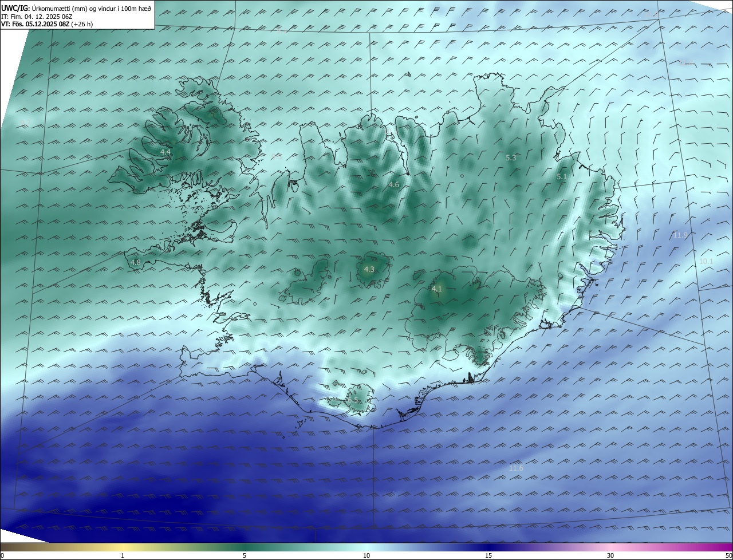Click the green color at scale value 5
Image resolution: width=733 pixels, height=560 pixels.
(245, 547)
